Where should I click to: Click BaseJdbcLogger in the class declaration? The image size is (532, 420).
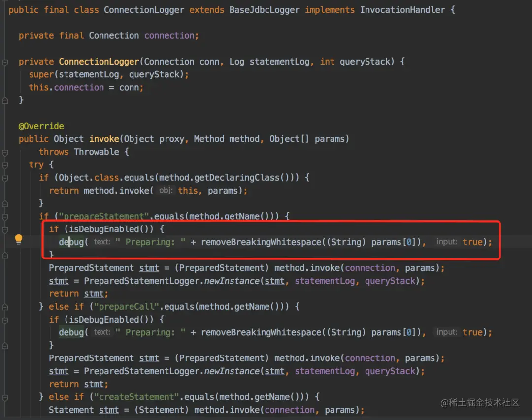click(x=265, y=10)
